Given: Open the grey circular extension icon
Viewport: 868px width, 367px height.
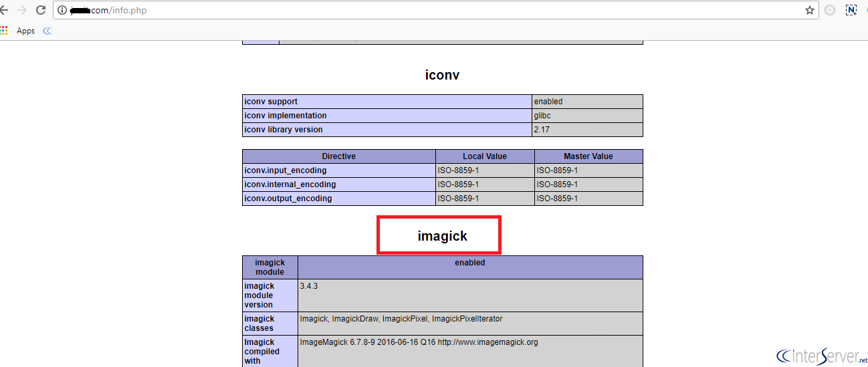Looking at the screenshot, I should tap(830, 10).
